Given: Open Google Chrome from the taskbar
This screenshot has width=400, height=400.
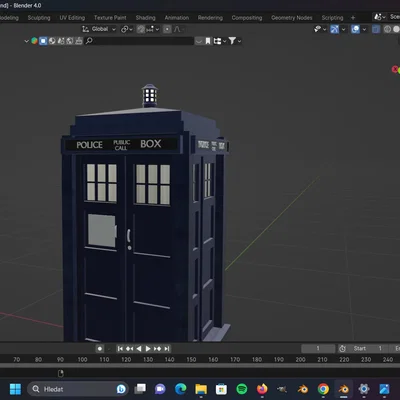Looking at the screenshot, I should [x=323, y=389].
